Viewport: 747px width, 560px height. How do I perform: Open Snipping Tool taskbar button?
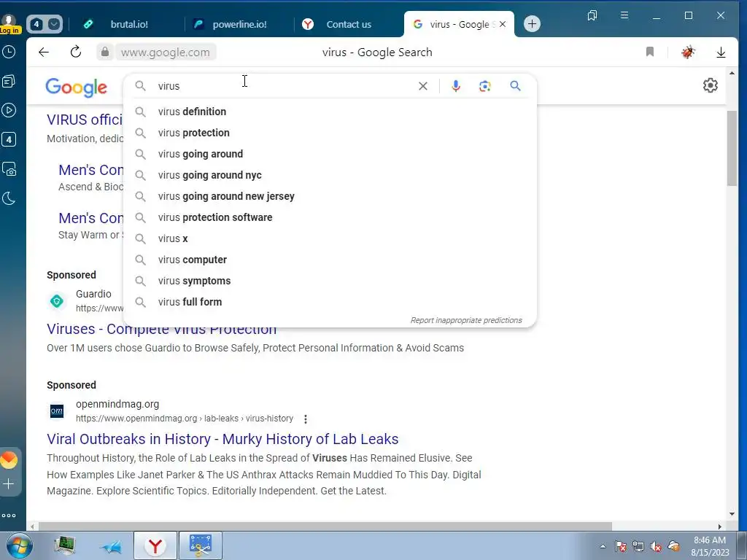200,545
